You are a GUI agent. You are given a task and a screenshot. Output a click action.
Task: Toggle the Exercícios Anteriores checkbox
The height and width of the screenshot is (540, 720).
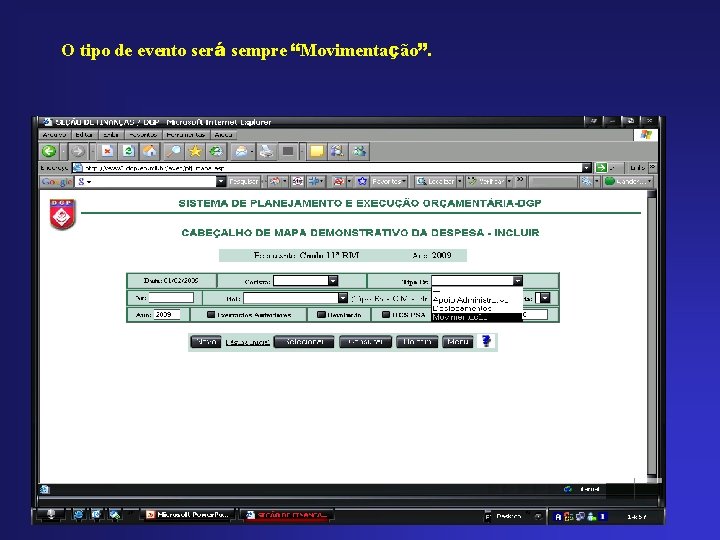tap(211, 315)
